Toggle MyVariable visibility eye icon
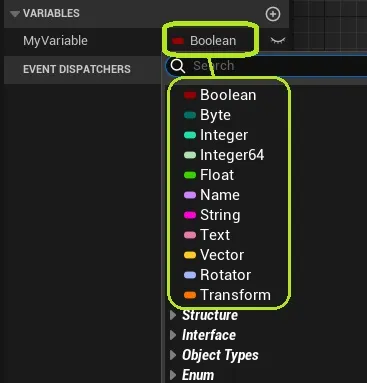This screenshot has width=367, height=383. pyautogui.click(x=278, y=41)
